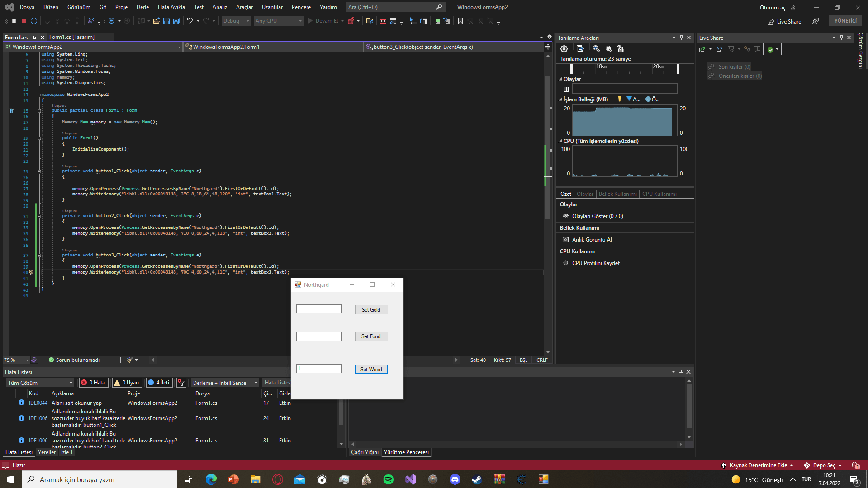Click the Select Tools export icon in diagnostics

[580, 49]
